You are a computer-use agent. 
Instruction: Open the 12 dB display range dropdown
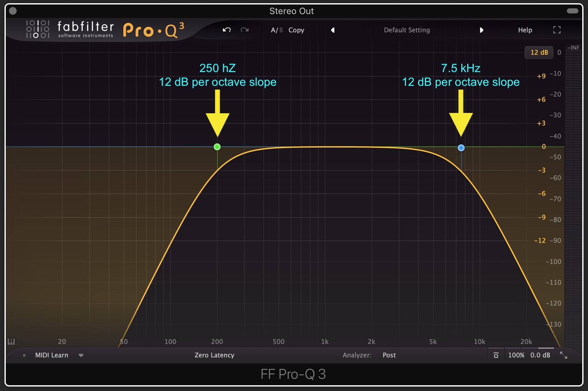pyautogui.click(x=539, y=52)
